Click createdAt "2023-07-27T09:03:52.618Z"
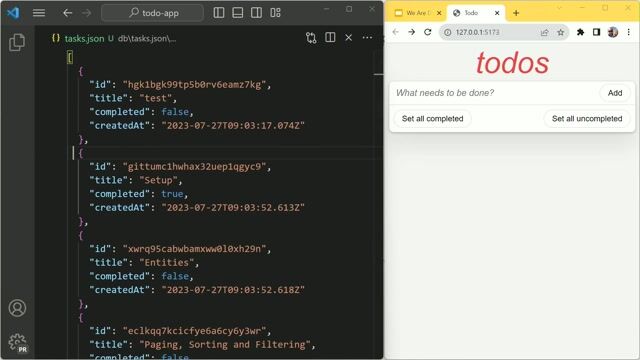This screenshot has height=360, width=640. pos(233,290)
